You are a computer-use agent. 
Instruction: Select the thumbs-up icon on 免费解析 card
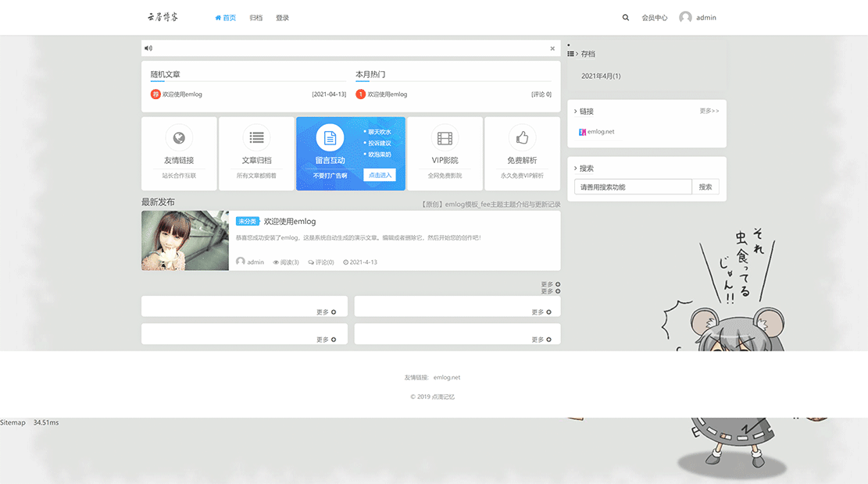point(522,139)
